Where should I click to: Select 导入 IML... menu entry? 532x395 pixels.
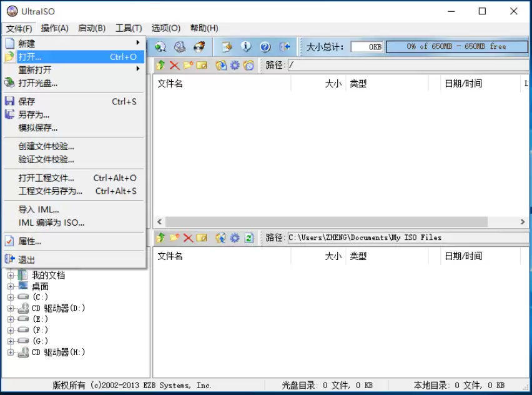[74, 209]
